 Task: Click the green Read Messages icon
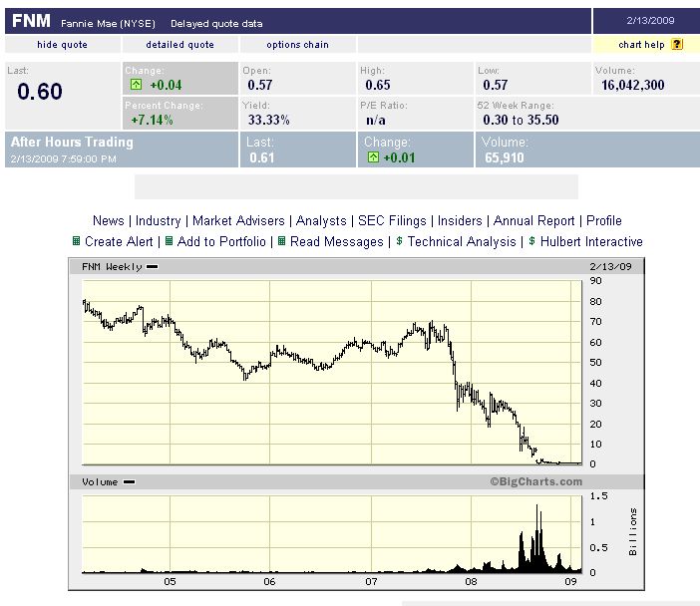tap(282, 241)
